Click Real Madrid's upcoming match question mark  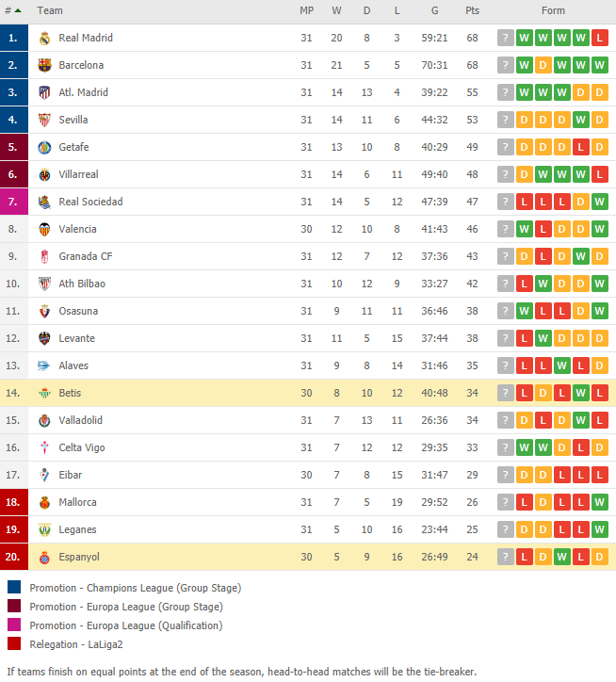coord(506,38)
